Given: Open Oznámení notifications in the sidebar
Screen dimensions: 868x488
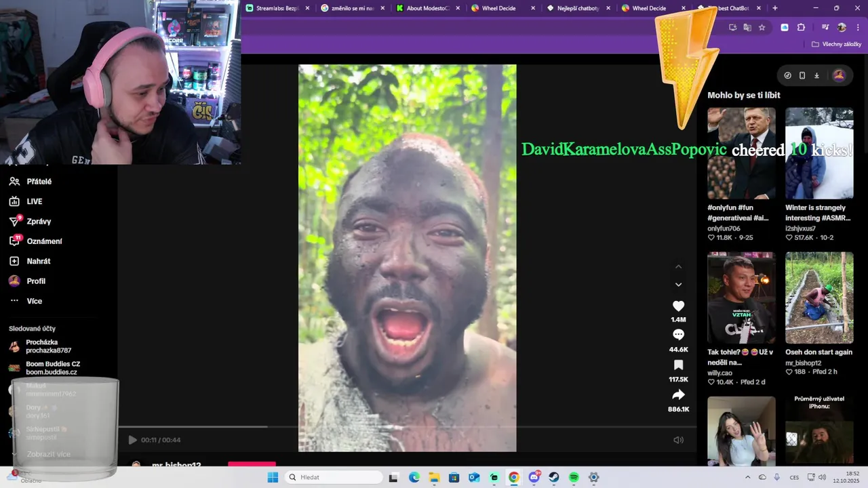Looking at the screenshot, I should (35, 241).
